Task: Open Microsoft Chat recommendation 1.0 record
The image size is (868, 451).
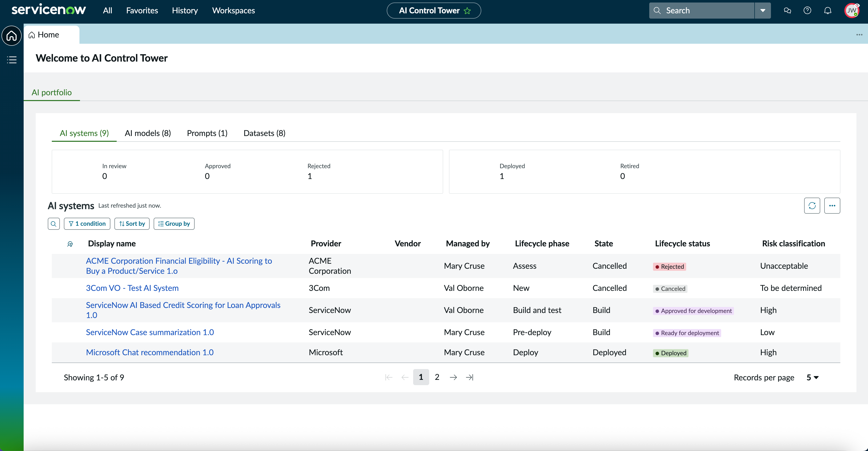Action: 150,352
